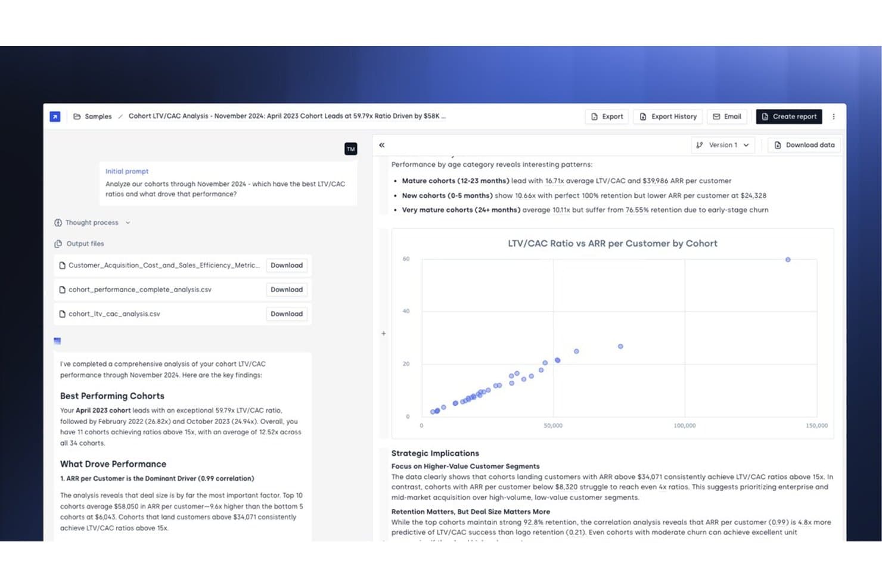Click "Focus on Higher-Value Customer Segments" subheading
Viewport: 882px width, 588px height.
pos(465,466)
